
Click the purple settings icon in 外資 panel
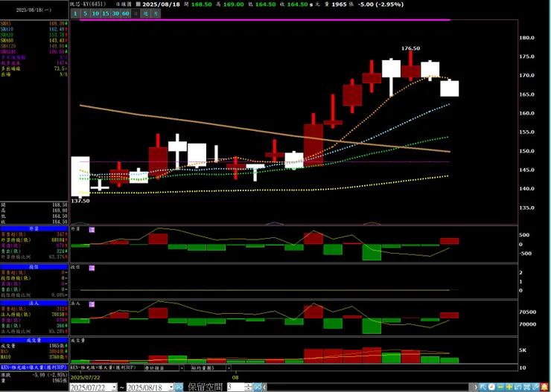(92, 230)
